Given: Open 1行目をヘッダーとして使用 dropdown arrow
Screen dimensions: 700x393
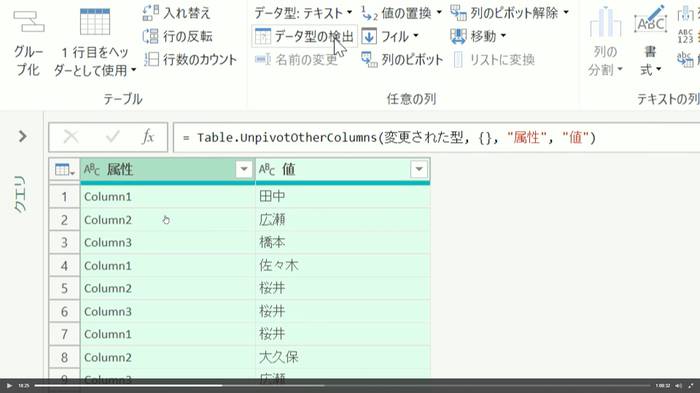Looking at the screenshot, I should click(133, 71).
